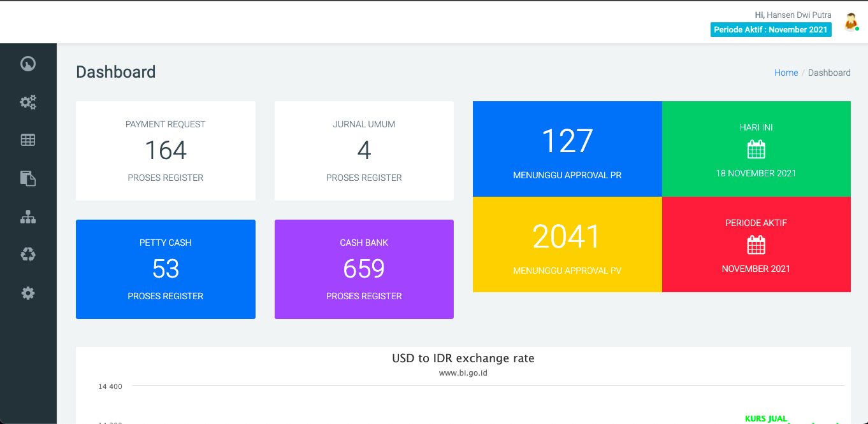Image resolution: width=868 pixels, height=424 pixels.
Task: Open the single gear settings sidebar icon
Action: coord(28,293)
